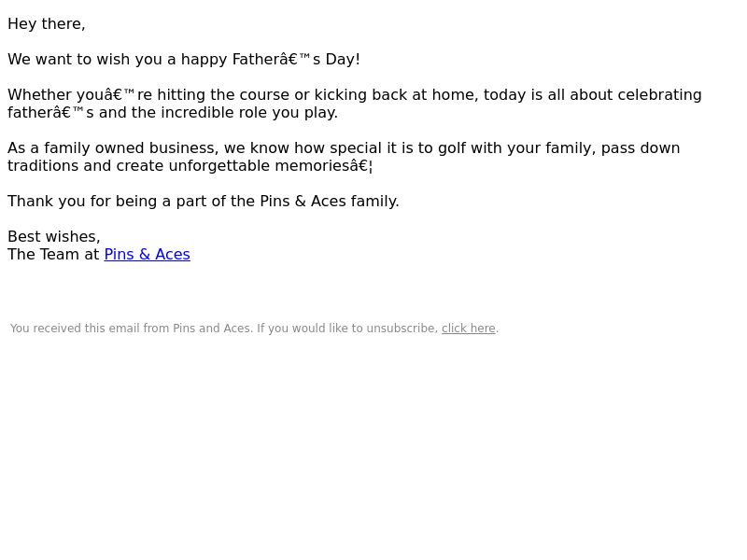Click the "click here" unsubscribe link

coord(469,329)
